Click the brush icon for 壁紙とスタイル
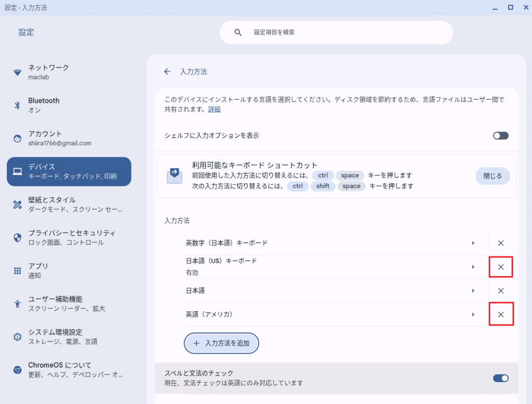The width and height of the screenshot is (532, 404). (17, 205)
